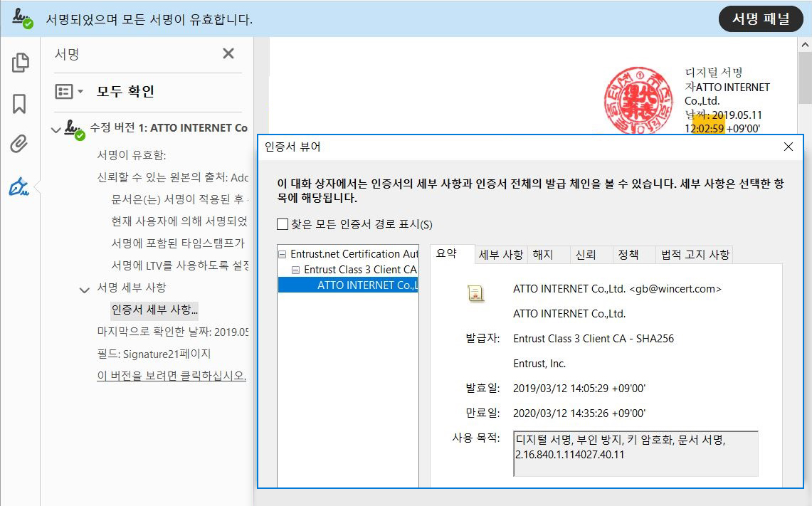
Task: Click the 만료일 value 2020/03/12 14:35:26
Action: [579, 413]
